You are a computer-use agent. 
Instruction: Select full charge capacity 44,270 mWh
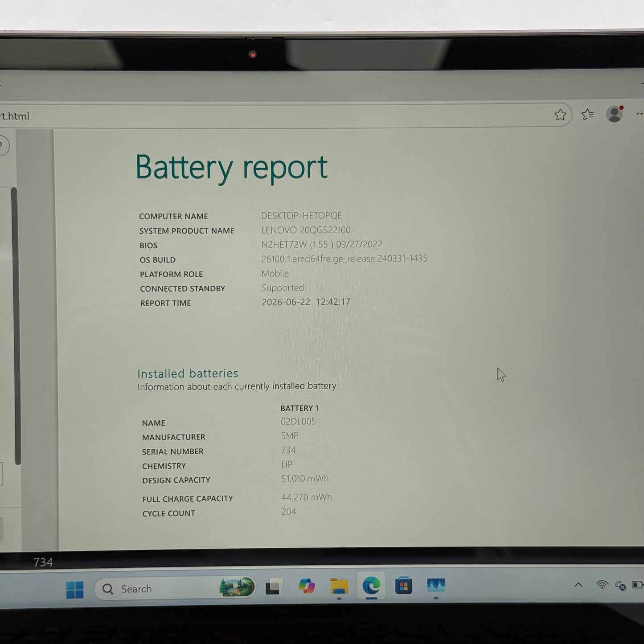click(307, 497)
